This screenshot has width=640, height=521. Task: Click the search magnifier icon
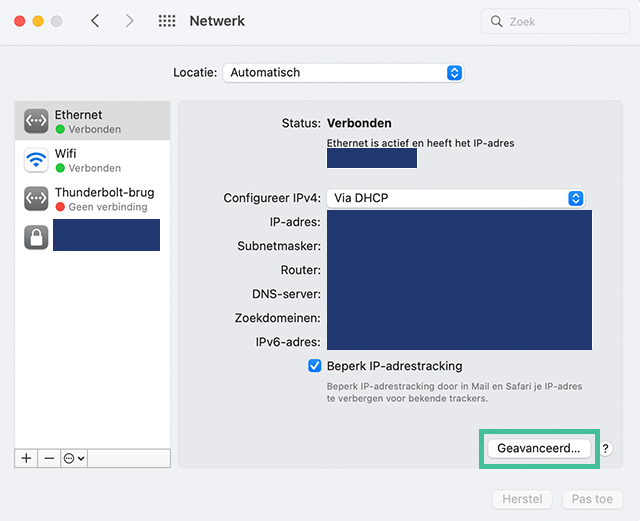(x=496, y=21)
